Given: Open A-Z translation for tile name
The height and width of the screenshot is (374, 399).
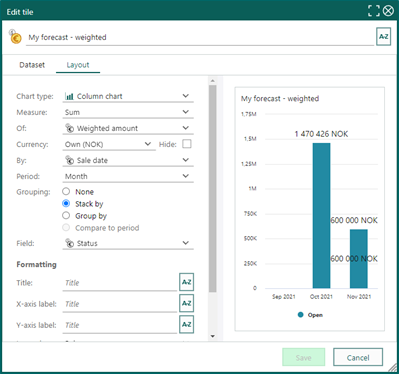Looking at the screenshot, I should (383, 37).
